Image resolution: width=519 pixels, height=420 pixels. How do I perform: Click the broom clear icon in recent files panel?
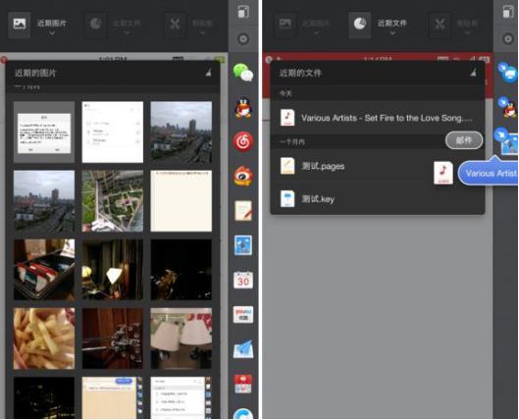[474, 73]
